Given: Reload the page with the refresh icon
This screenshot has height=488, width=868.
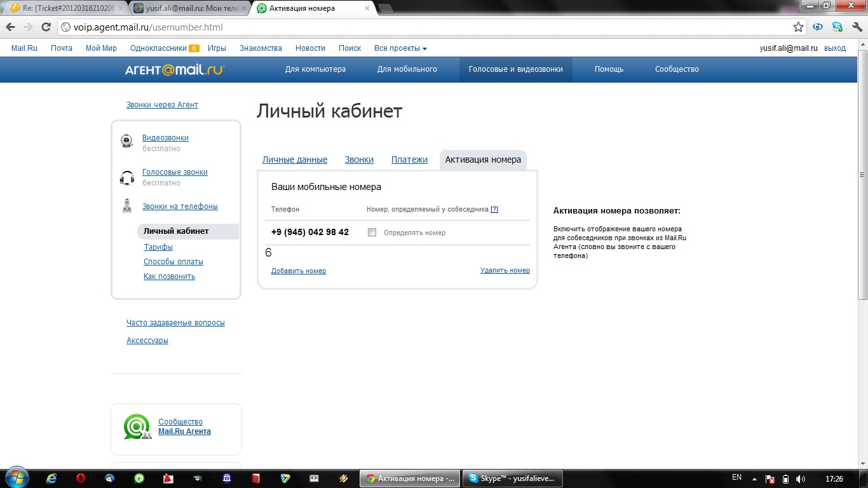Looking at the screenshot, I should [46, 27].
